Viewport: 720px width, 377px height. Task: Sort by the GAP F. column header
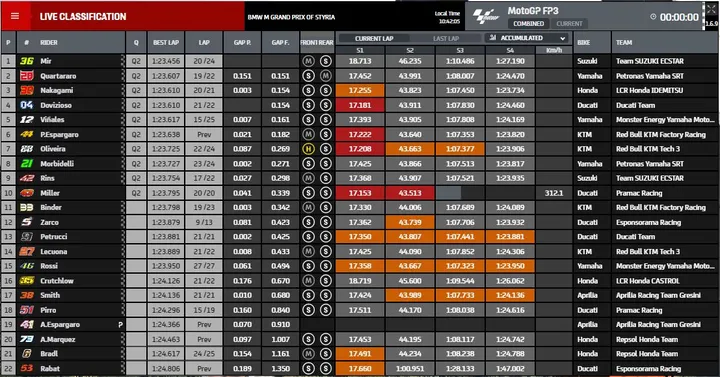[x=280, y=42]
